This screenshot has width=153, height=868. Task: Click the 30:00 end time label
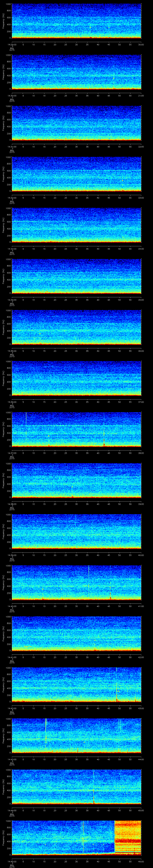pyautogui.click(x=141, y=44)
